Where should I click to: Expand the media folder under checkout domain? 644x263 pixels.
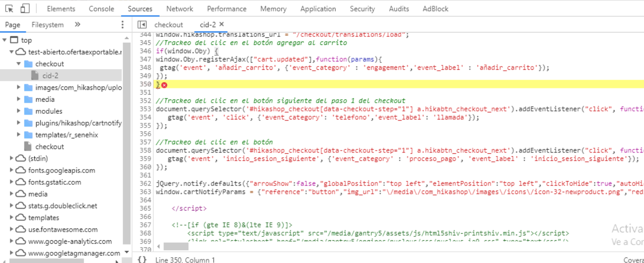pos(18,99)
